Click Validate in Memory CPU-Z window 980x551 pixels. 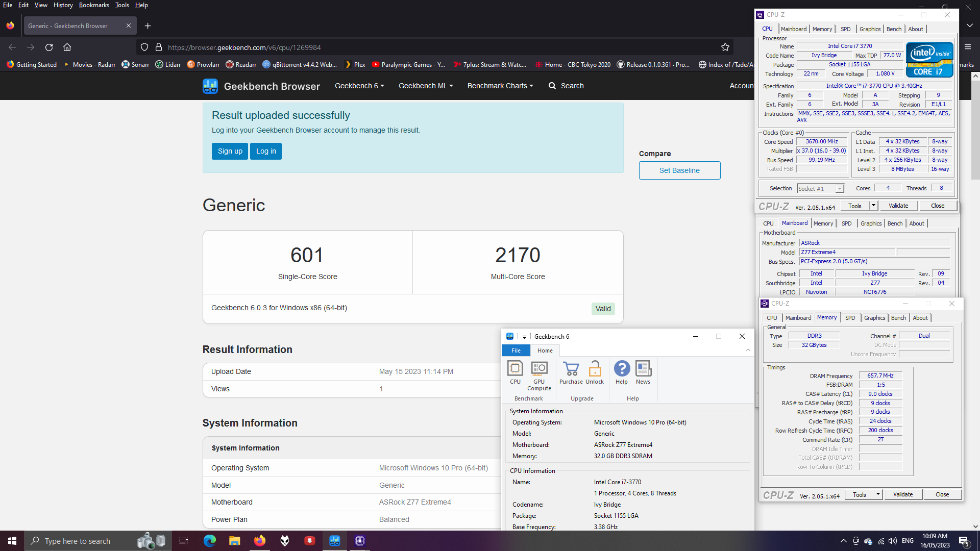[903, 494]
